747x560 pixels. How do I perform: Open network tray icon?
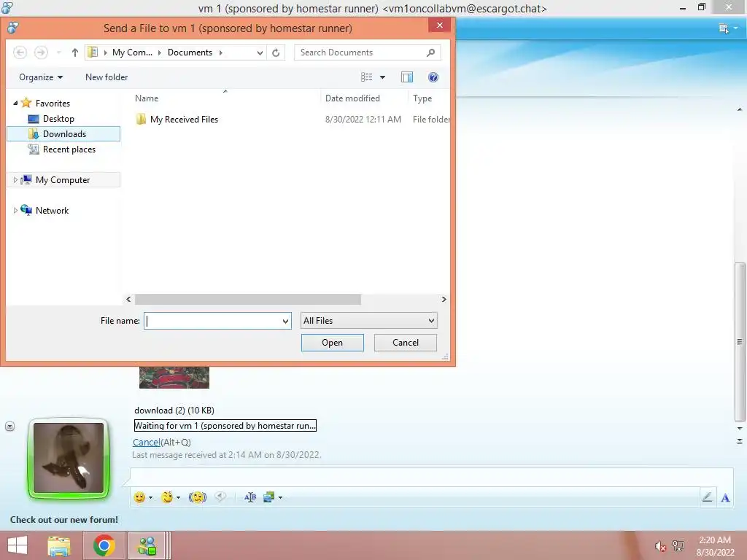point(678,545)
